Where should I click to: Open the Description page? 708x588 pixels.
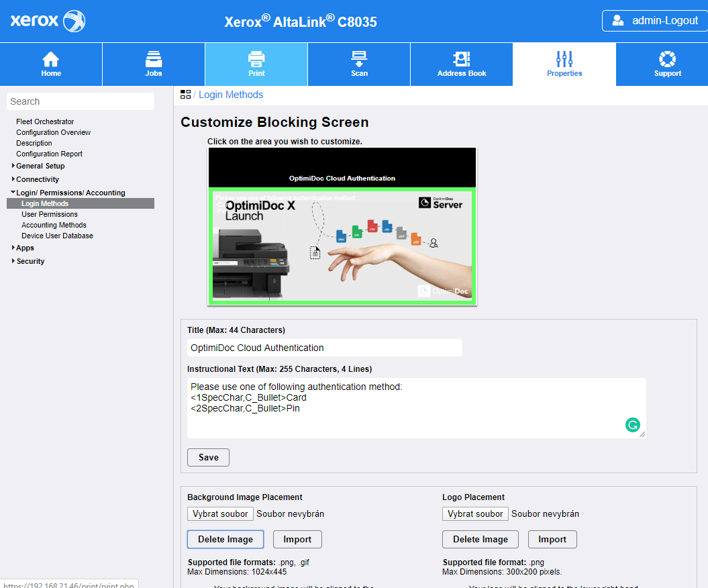tap(34, 143)
